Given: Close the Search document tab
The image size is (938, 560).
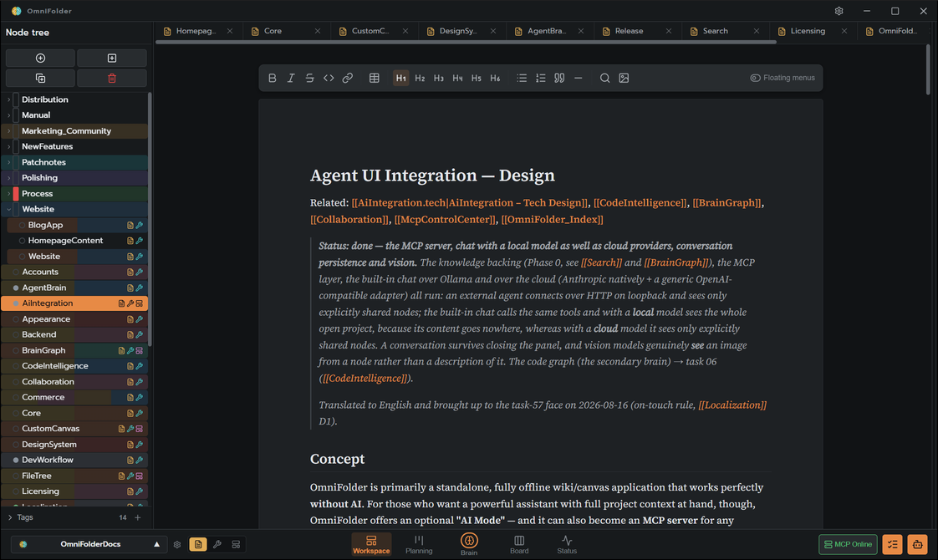Looking at the screenshot, I should pos(756,31).
